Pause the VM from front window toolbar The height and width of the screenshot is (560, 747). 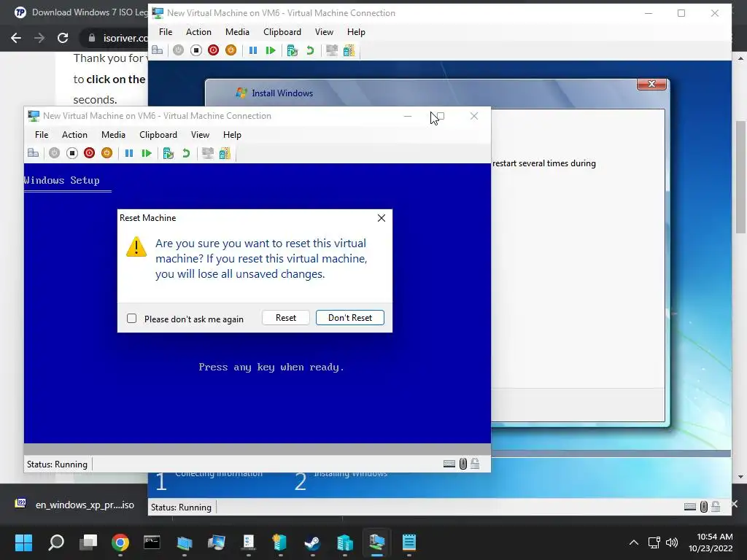[128, 153]
